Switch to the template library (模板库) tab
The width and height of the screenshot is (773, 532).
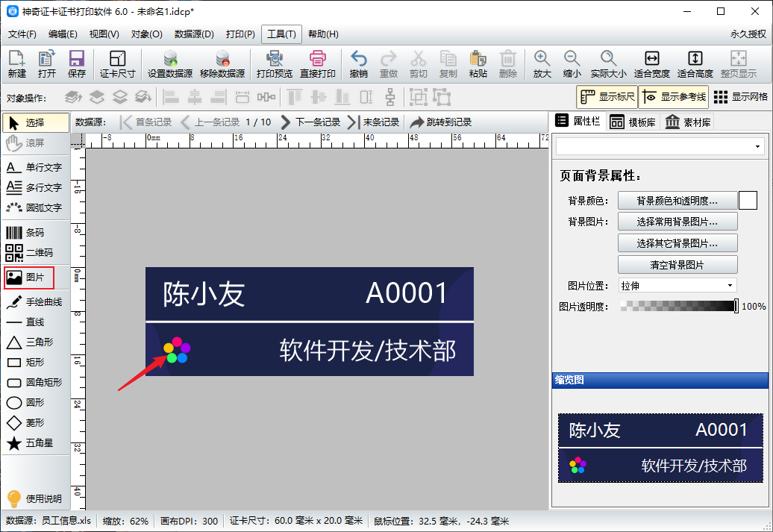pos(633,122)
